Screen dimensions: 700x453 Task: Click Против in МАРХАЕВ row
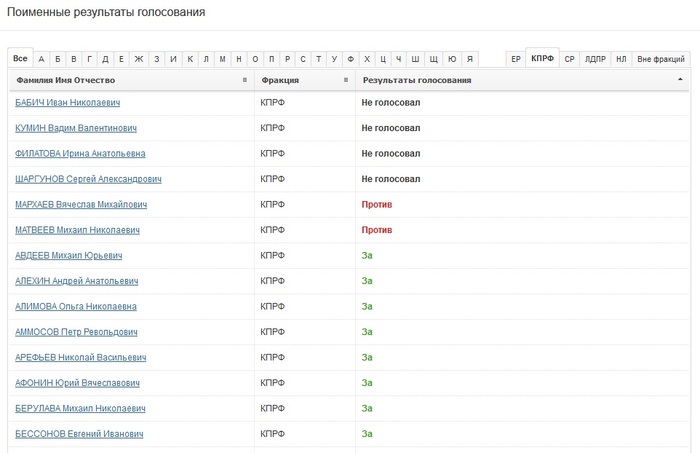coord(377,204)
